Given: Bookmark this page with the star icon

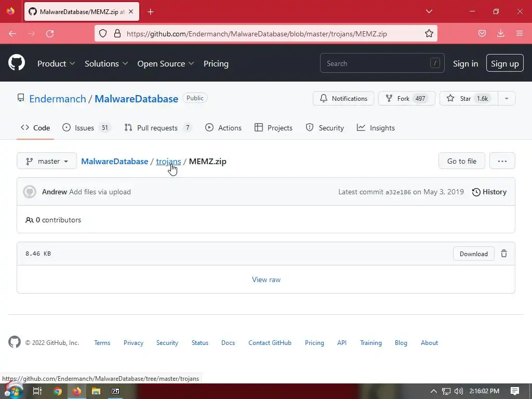Looking at the screenshot, I should 429,34.
